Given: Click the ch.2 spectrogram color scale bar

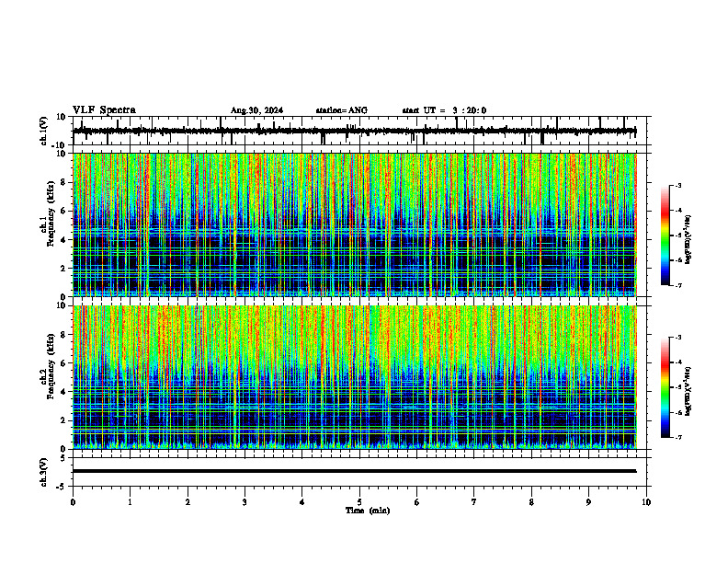Looking at the screenshot, I should (665, 387).
